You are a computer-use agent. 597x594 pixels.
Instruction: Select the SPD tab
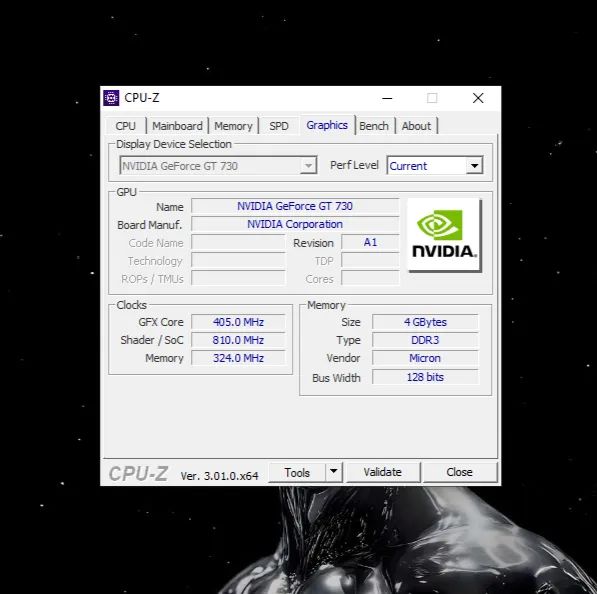(279, 126)
